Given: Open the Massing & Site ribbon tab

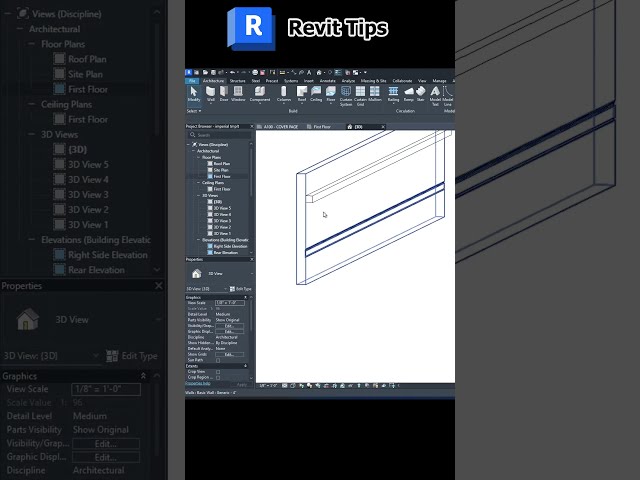Looking at the screenshot, I should click(x=373, y=81).
